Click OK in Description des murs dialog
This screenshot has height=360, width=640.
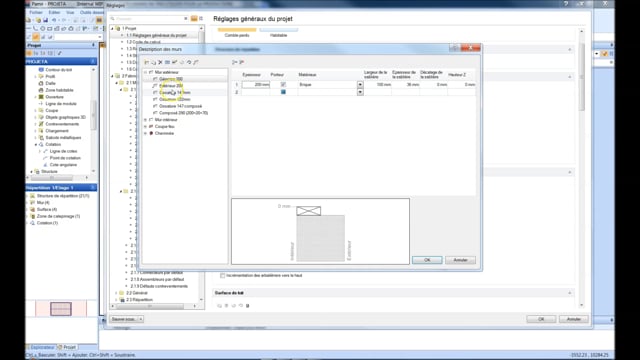(427, 260)
